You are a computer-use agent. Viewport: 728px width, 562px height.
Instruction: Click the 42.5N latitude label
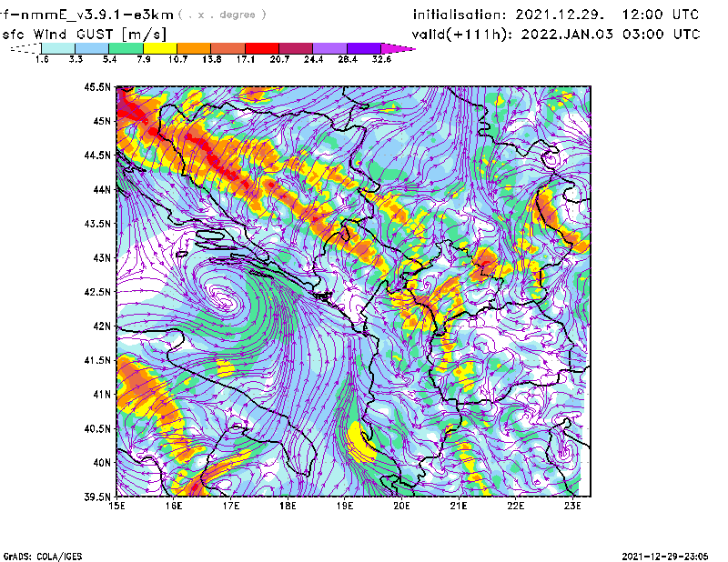[97, 292]
